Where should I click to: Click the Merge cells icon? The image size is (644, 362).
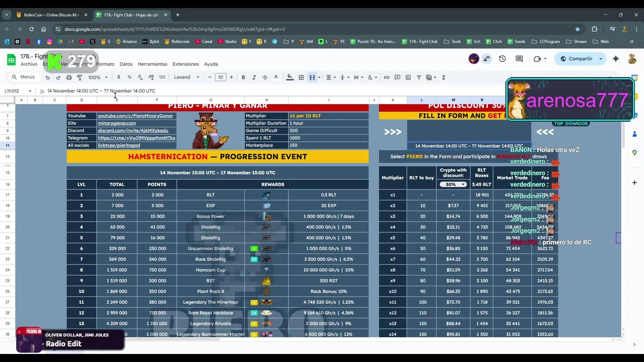(x=312, y=77)
